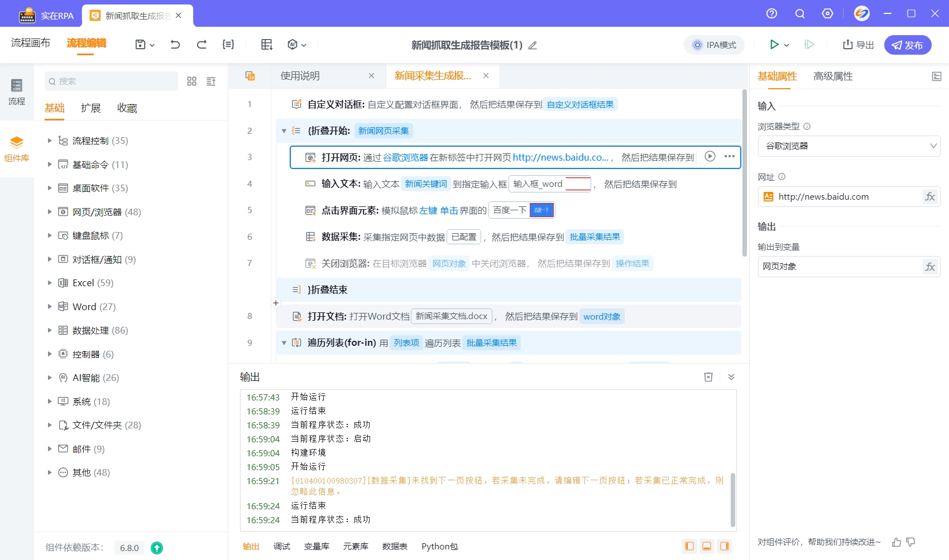Open 组件库 sidebar panel
The image size is (949, 560).
[17, 149]
